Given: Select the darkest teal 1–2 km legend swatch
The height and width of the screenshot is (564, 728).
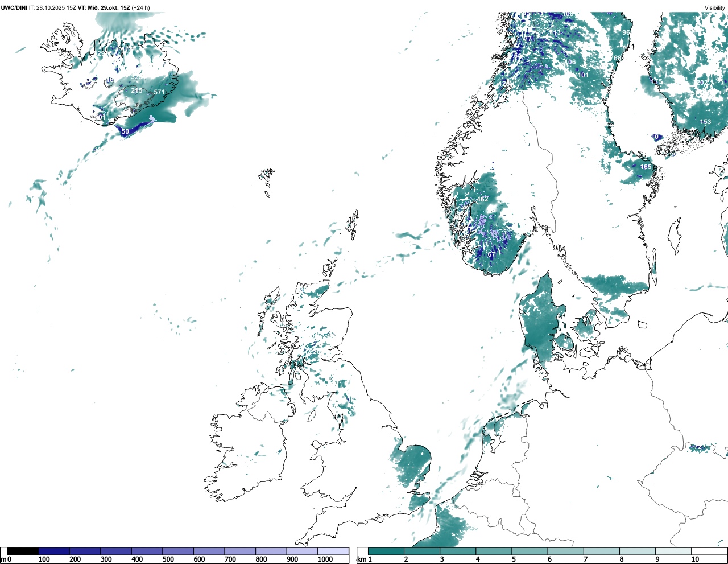Looking at the screenshot, I should [x=386, y=551].
